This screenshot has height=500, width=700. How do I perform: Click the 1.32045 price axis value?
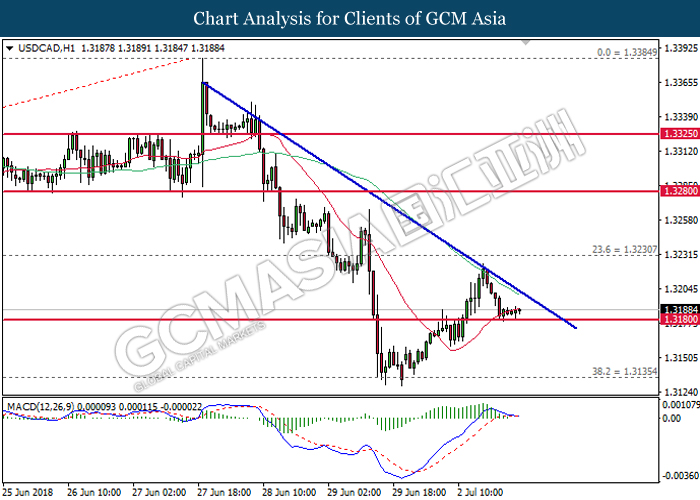[681, 289]
